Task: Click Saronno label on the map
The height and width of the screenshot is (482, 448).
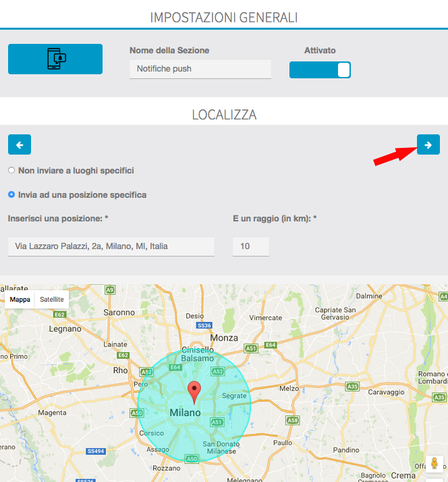Action: click(x=121, y=313)
